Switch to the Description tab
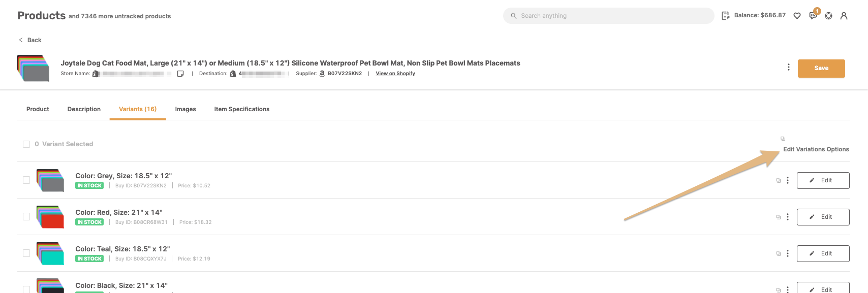The image size is (868, 293). click(x=84, y=109)
